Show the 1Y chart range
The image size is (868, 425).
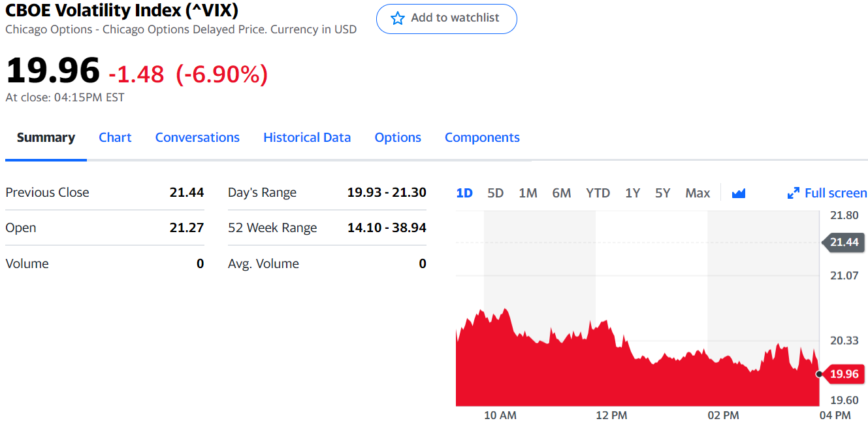coord(632,193)
